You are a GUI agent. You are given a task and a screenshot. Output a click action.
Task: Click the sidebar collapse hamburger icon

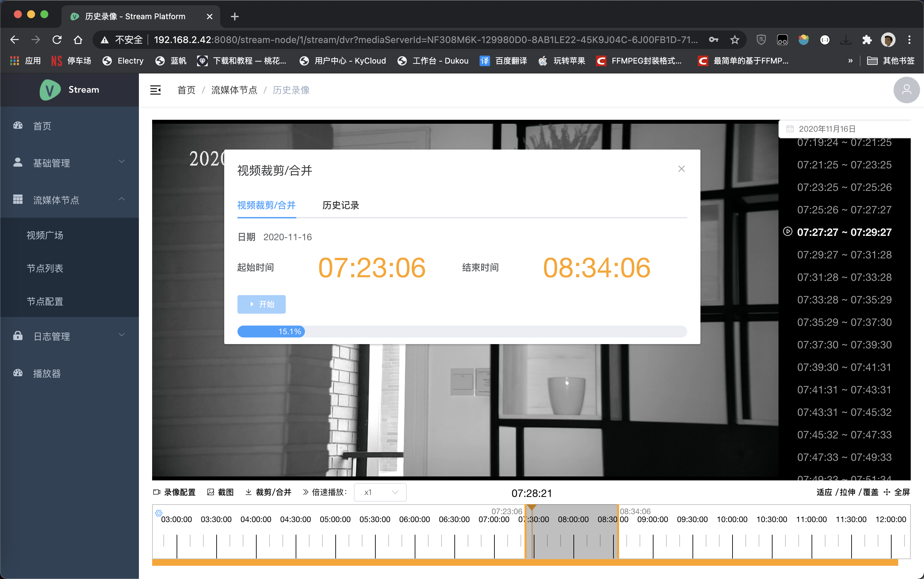click(x=155, y=90)
